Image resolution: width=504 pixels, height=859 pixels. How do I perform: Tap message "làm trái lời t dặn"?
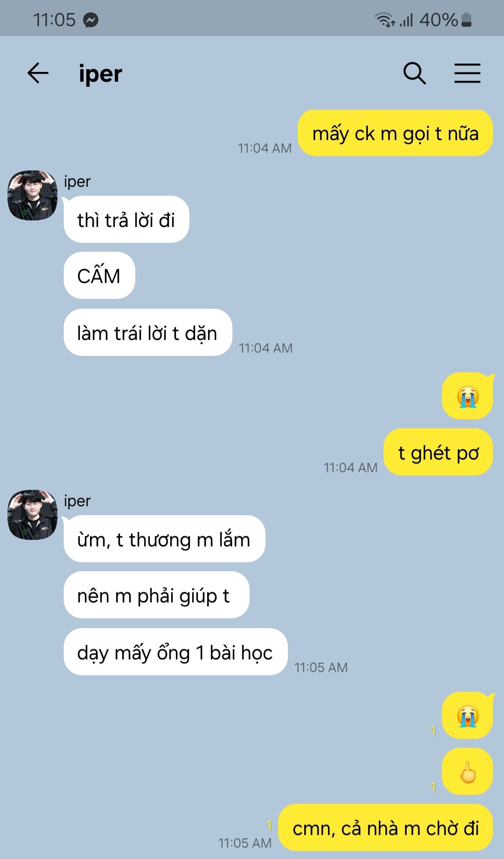coord(147,333)
